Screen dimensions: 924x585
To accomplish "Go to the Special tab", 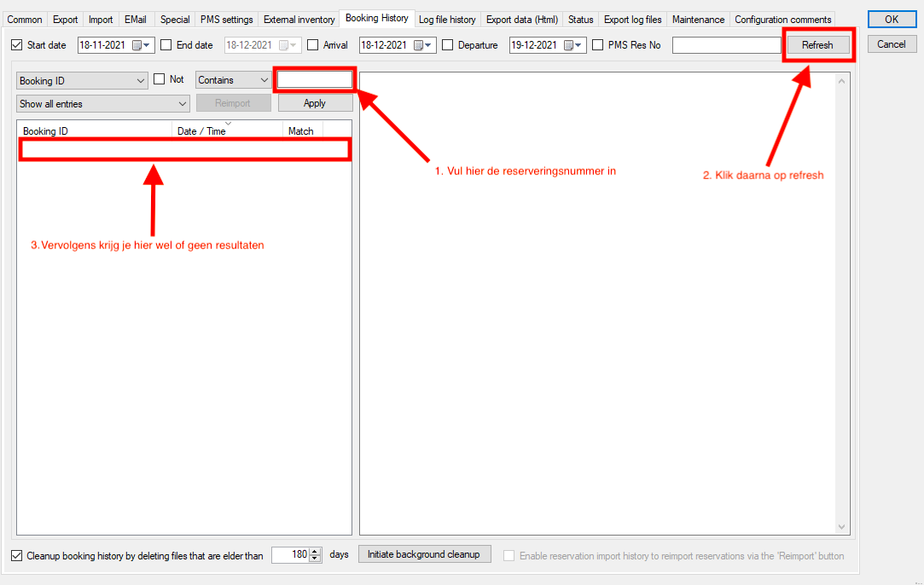I will [175, 20].
